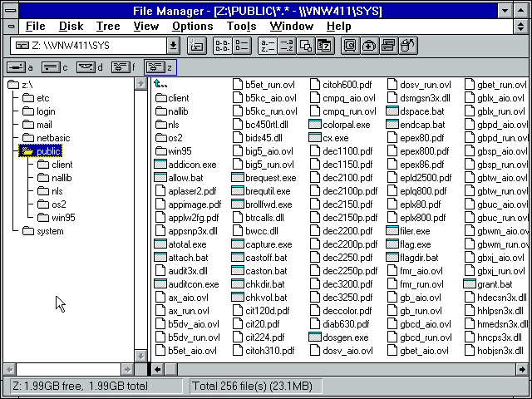Select the file dec2250p.pdf
This screenshot has height=399, width=532.
click(343, 271)
